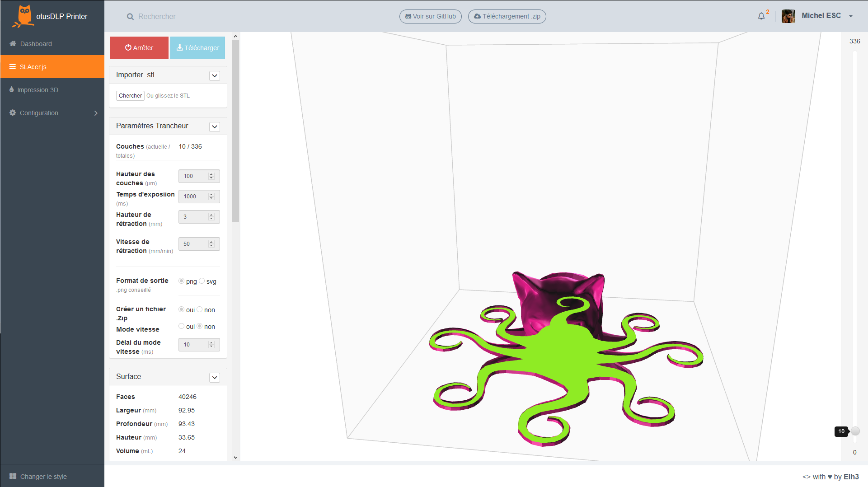The width and height of the screenshot is (868, 487).
Task: Click the Délai du mode vitesse stepper arrows
Action: [211, 345]
